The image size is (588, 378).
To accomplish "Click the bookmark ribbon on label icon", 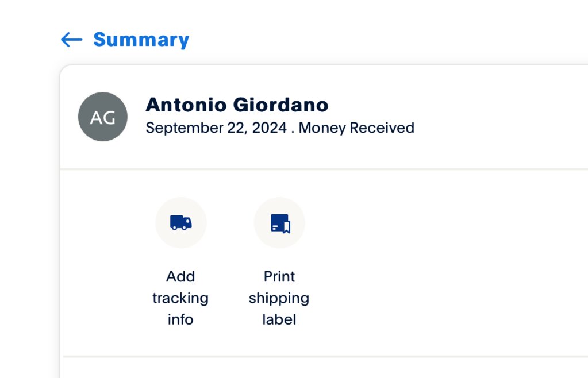I will tap(286, 227).
